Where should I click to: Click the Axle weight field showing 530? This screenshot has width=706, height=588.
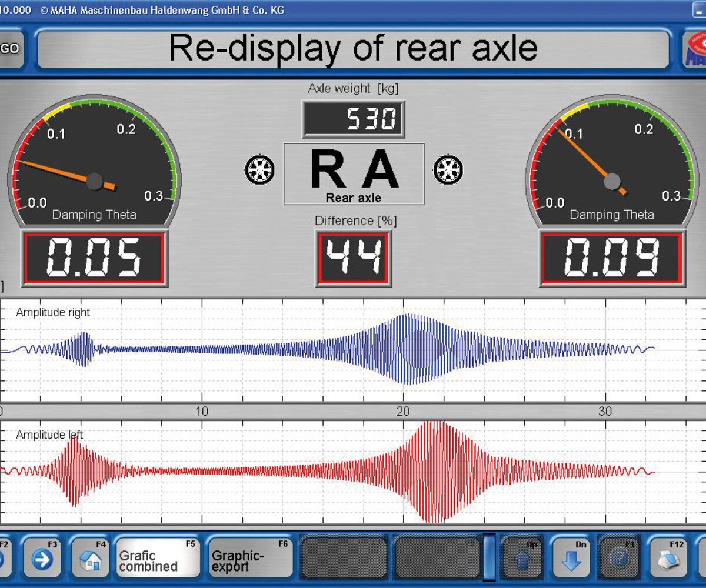pos(353,119)
